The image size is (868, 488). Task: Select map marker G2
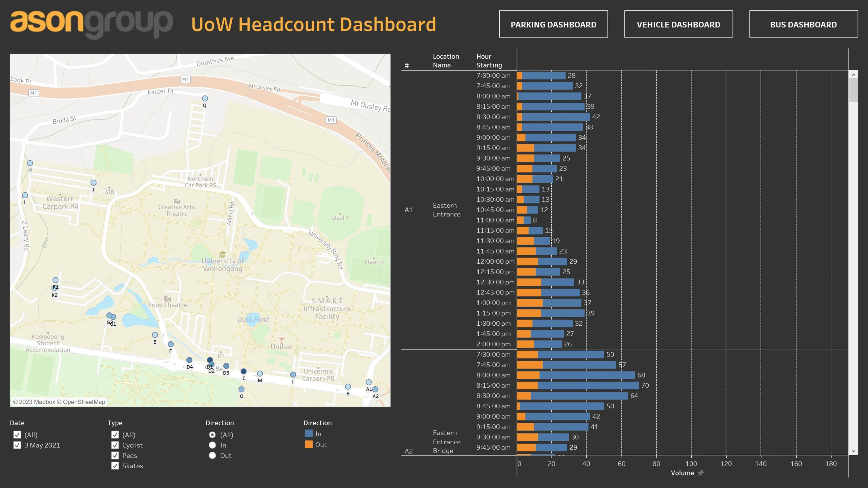click(x=109, y=316)
